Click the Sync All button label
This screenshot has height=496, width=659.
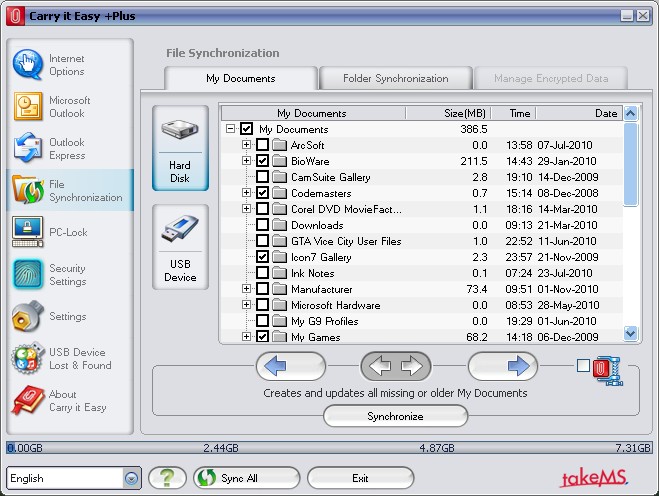point(239,478)
